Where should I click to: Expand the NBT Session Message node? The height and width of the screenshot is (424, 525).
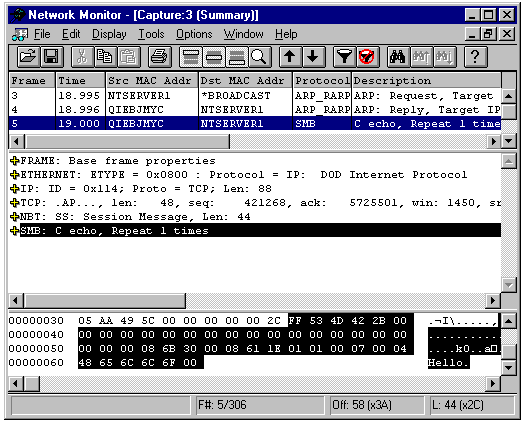(x=14, y=217)
